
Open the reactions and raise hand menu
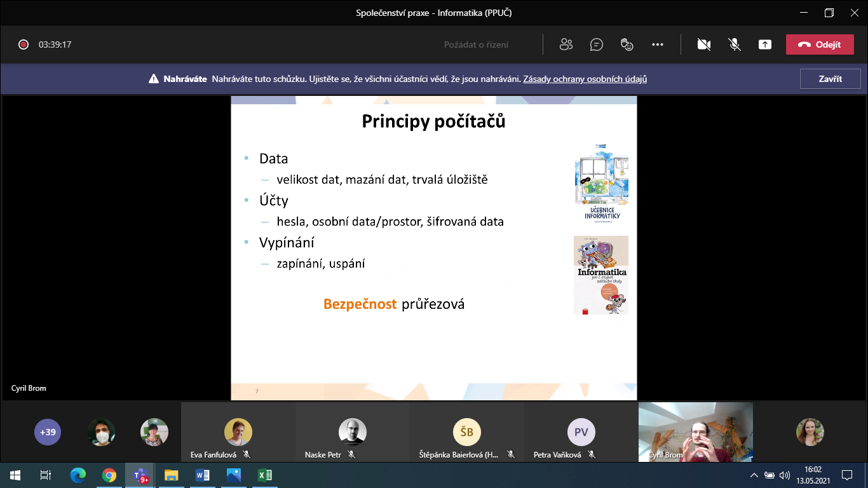[x=627, y=44]
